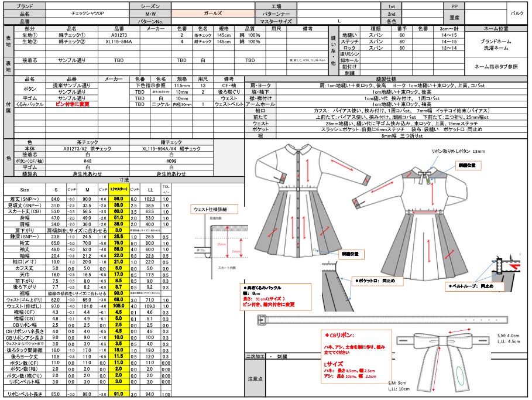Select the yellow L(マスター) column header
Screen dimensions: 532x400
click(119, 189)
